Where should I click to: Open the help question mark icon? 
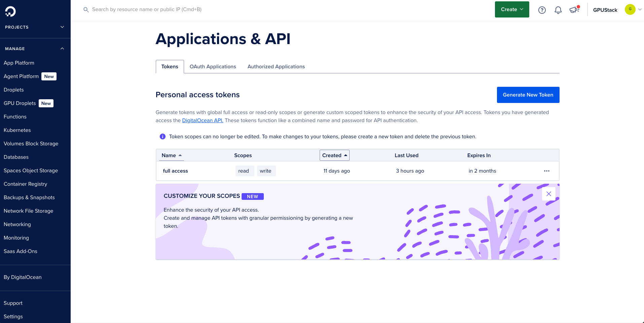tap(542, 10)
